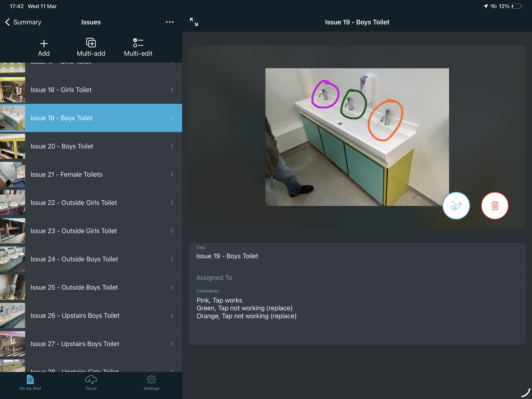
Task: Open chevron for Issue 22 - Outside Girls Toilet
Action: pos(172,203)
